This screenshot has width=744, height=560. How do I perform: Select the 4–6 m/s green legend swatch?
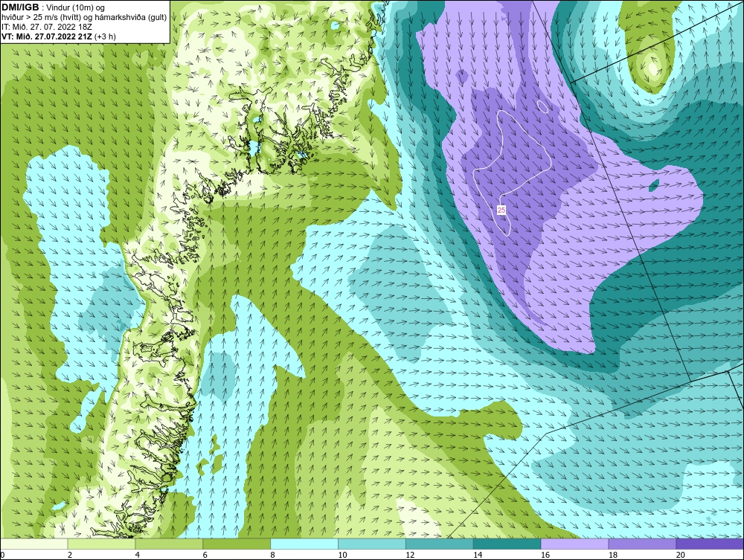point(169,544)
